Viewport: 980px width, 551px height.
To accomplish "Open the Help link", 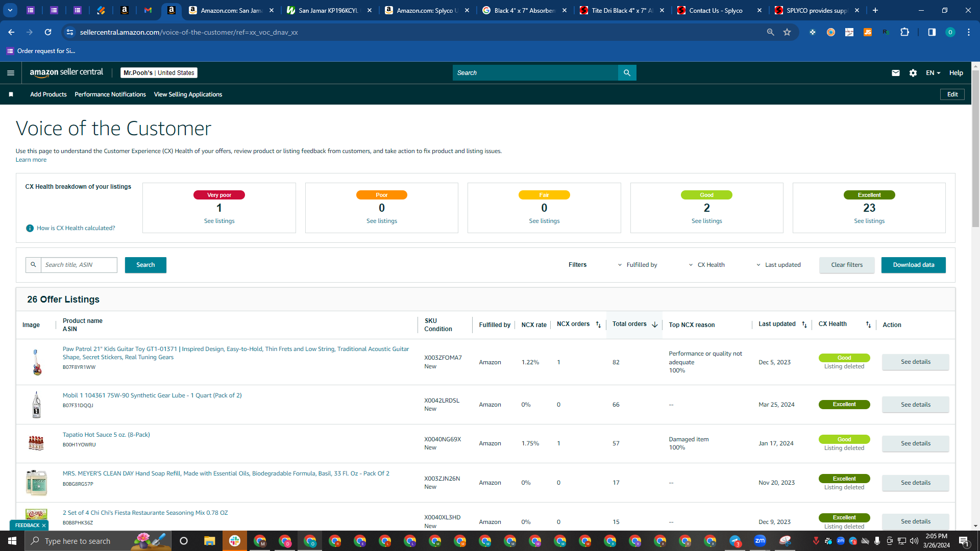I will (x=956, y=73).
